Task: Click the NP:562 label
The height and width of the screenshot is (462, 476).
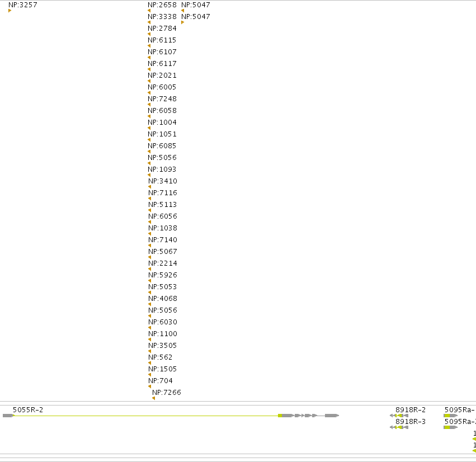Action: click(161, 357)
